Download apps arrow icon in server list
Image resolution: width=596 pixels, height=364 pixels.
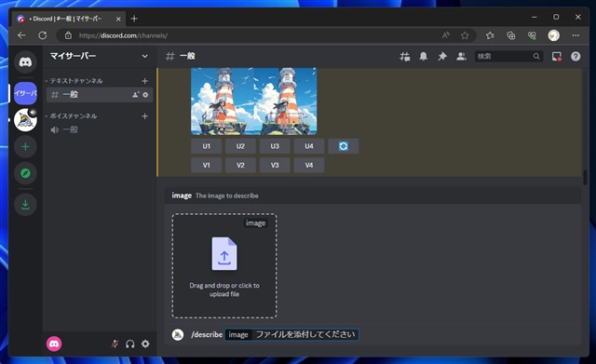tap(25, 205)
